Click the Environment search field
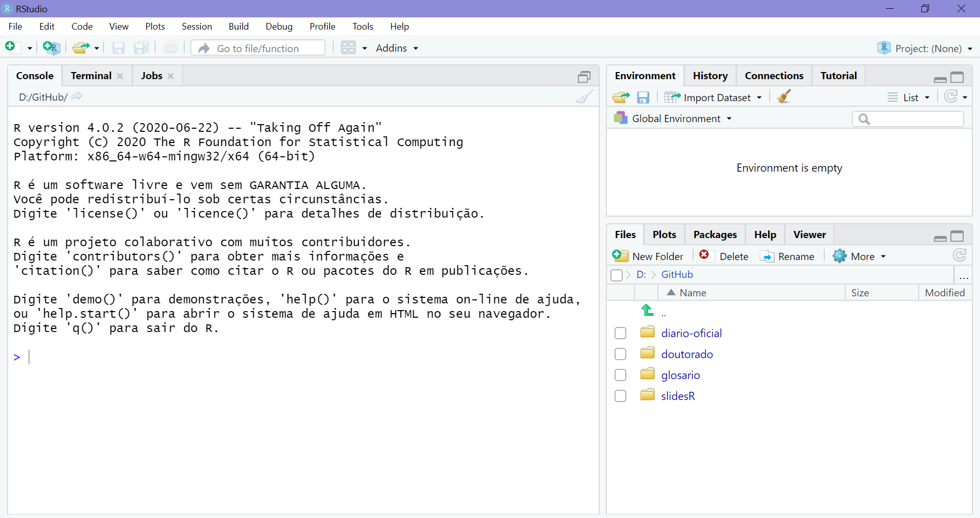 click(x=908, y=119)
